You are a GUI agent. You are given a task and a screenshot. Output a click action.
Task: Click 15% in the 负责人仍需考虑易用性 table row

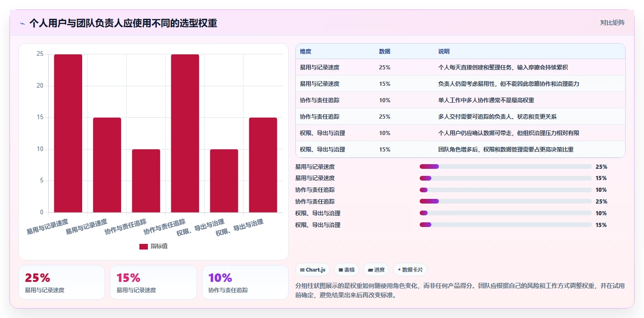[x=384, y=84]
